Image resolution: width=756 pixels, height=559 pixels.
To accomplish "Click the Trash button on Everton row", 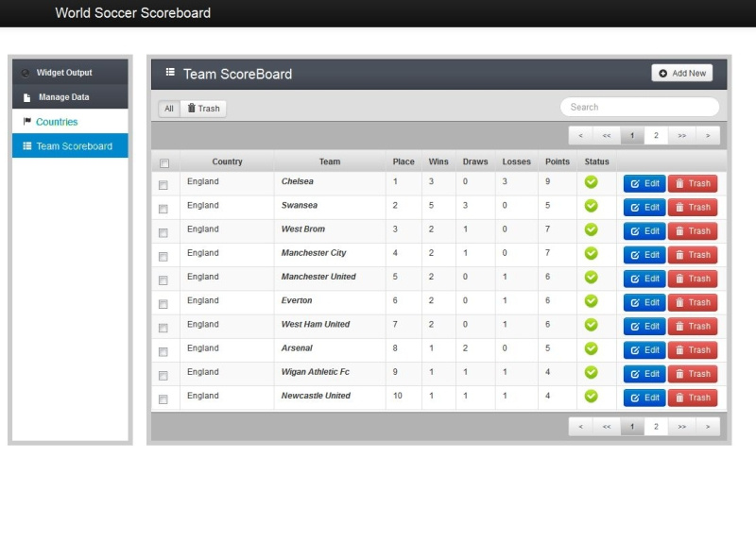I will pyautogui.click(x=693, y=302).
